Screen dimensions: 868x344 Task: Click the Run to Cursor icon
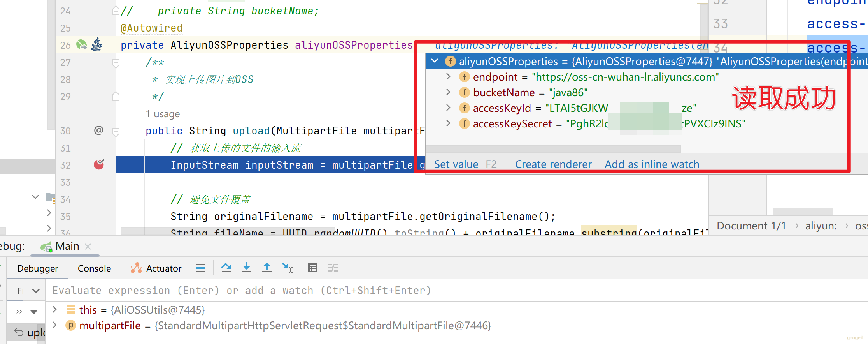288,268
